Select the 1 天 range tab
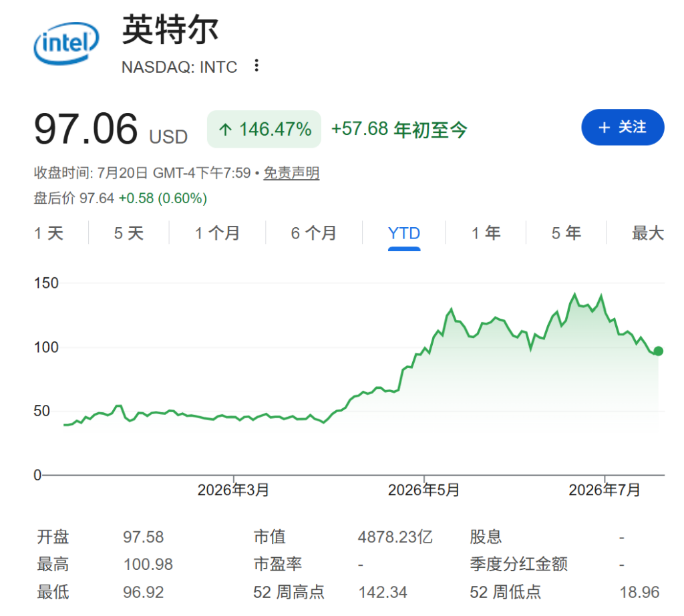The height and width of the screenshot is (616, 684). [49, 233]
